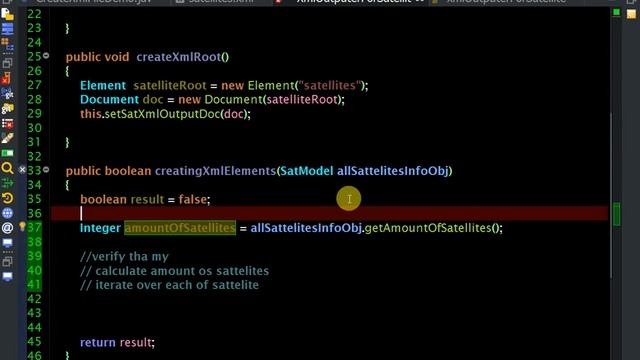Click the creatingXmlElements method name
This screenshot has width=640, height=360.
216,171
